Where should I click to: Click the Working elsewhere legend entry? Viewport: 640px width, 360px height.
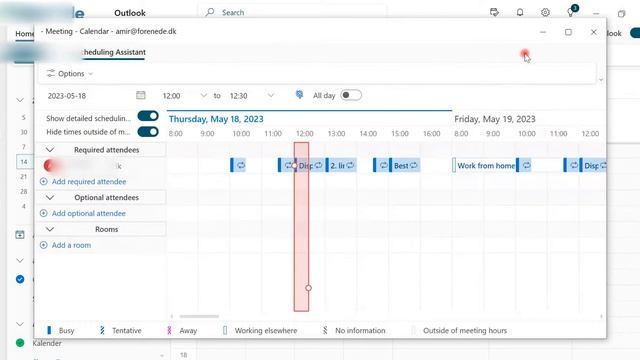(x=260, y=331)
